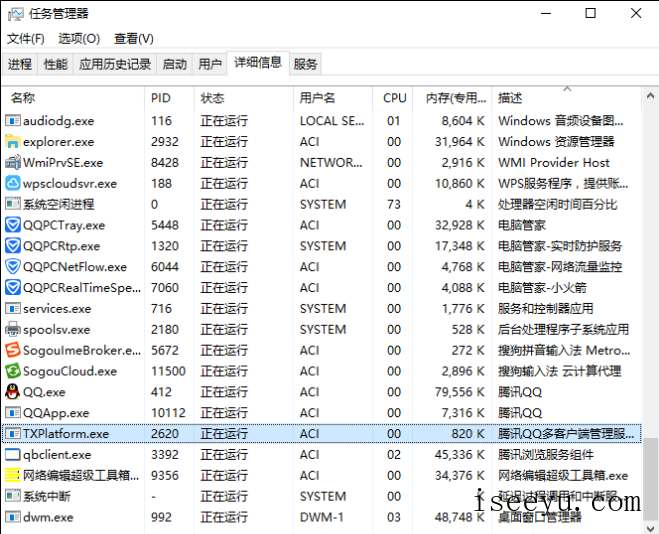Maximize the Task Manager window
This screenshot has height=534, width=659.
click(x=590, y=13)
